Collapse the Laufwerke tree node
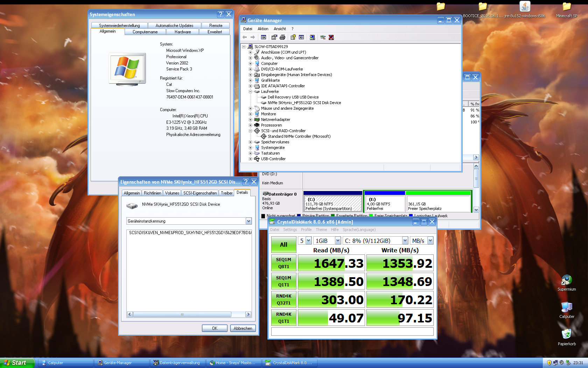 250,91
